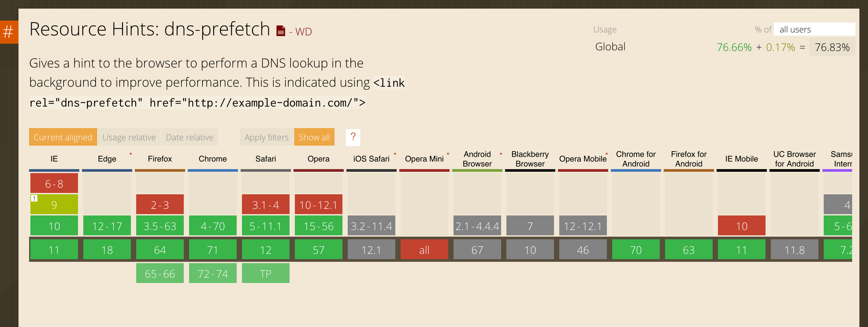This screenshot has width=868, height=327.
Task: Select Android Browser version 67
Action: [478, 249]
